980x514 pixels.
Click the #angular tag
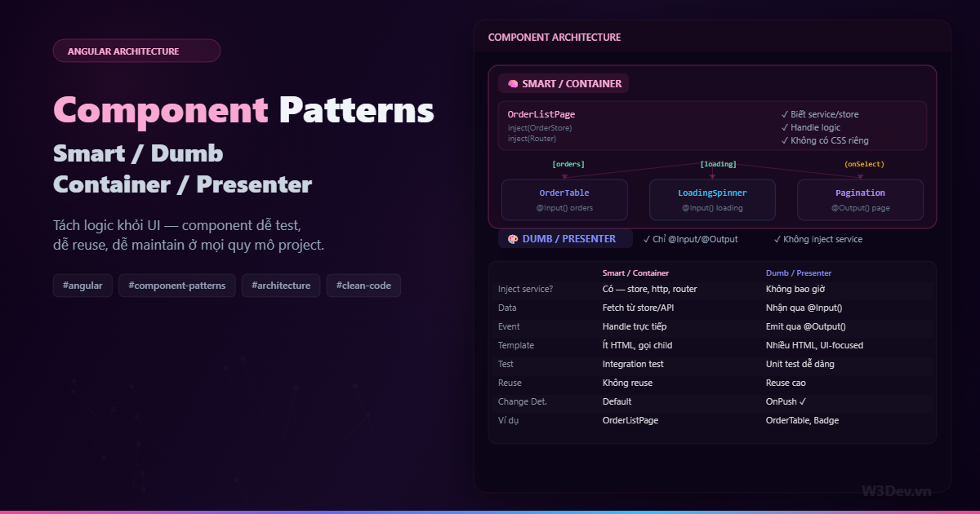(x=82, y=285)
